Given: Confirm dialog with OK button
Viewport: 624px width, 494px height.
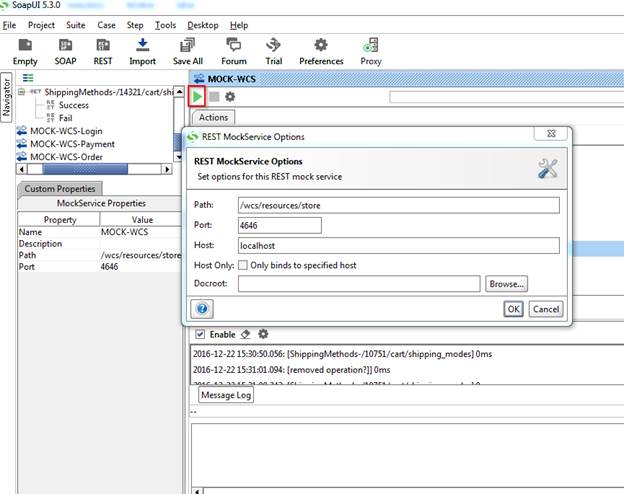Looking at the screenshot, I should 513,309.
